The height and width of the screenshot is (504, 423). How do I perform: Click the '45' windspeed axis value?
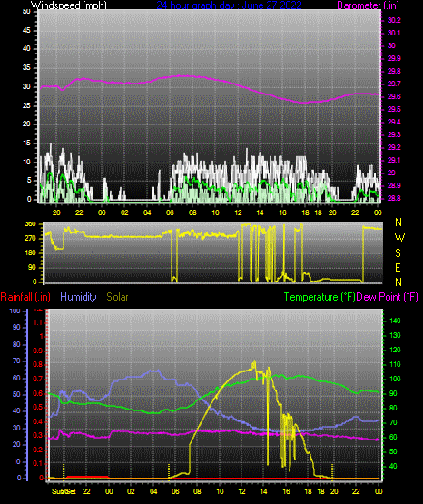click(26, 31)
